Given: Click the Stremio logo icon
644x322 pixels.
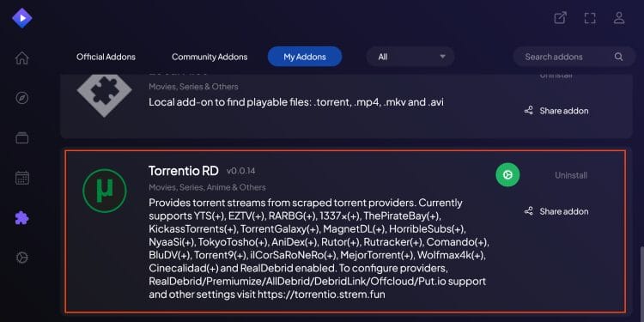Looking at the screenshot, I should coord(21,18).
